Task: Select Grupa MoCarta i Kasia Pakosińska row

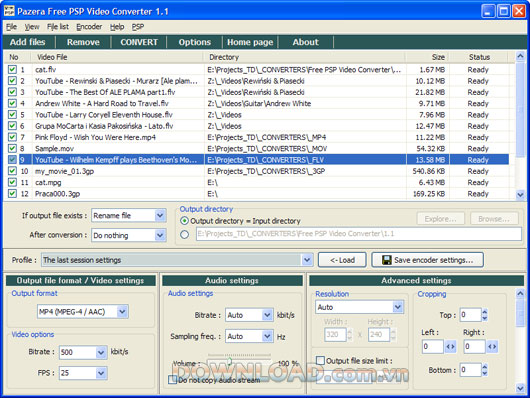Action: (x=258, y=126)
